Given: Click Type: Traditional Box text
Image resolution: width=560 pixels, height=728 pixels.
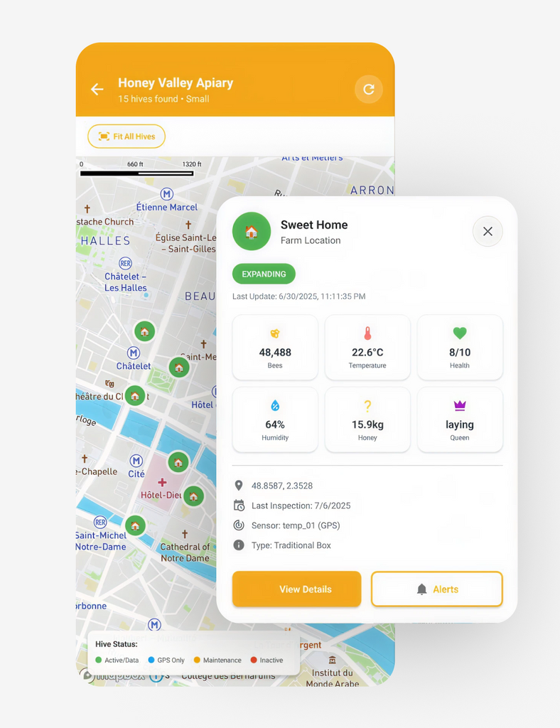Looking at the screenshot, I should click(291, 545).
